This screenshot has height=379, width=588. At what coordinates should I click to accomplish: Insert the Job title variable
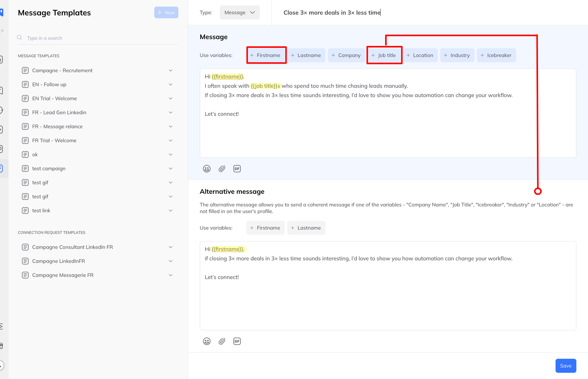pyautogui.click(x=384, y=55)
